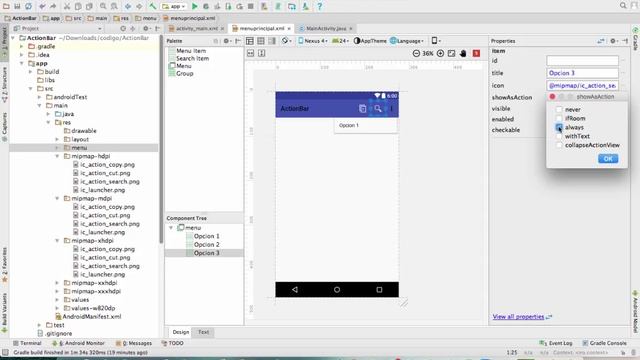Open the Nexus 4 device dropdown

click(x=313, y=41)
